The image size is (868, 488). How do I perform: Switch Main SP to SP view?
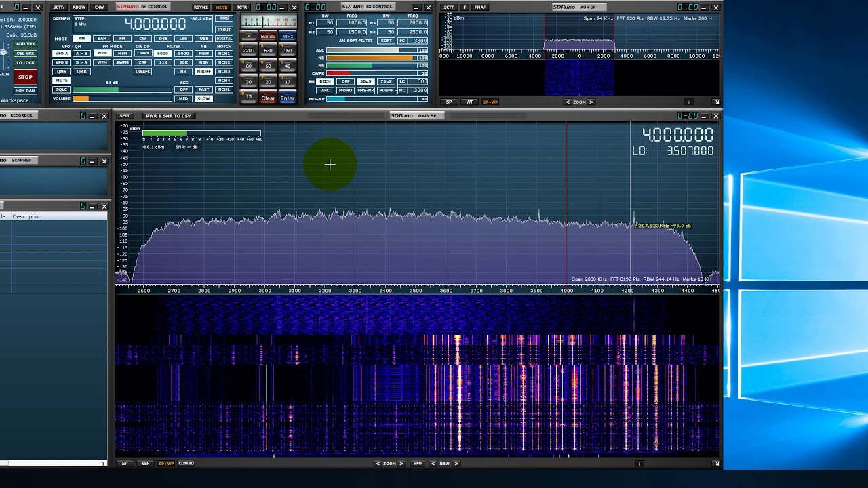124,464
